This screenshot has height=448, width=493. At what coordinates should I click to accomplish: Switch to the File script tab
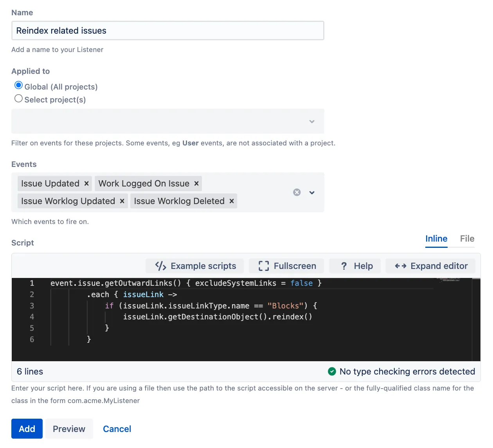[x=467, y=239]
